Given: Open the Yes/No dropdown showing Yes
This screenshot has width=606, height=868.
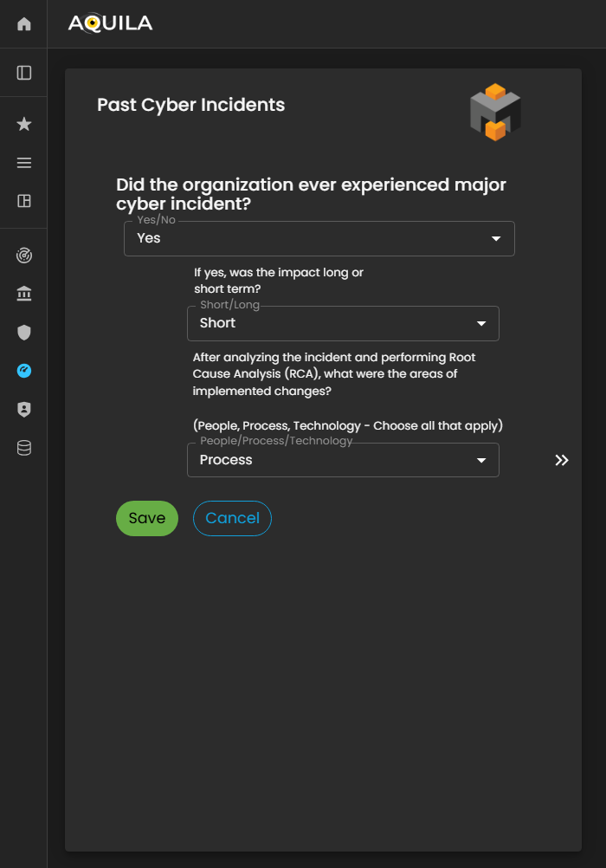Looking at the screenshot, I should coord(319,238).
